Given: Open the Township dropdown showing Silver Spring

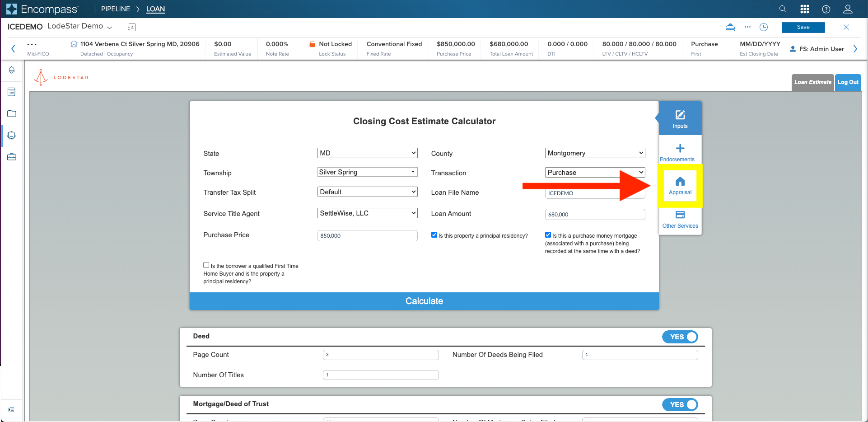Looking at the screenshot, I should click(368, 172).
